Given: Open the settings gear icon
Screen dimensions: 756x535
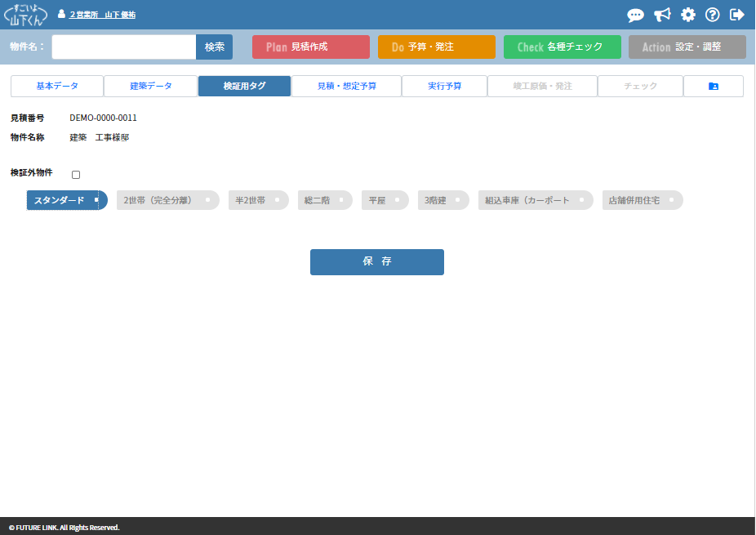Looking at the screenshot, I should click(x=688, y=15).
